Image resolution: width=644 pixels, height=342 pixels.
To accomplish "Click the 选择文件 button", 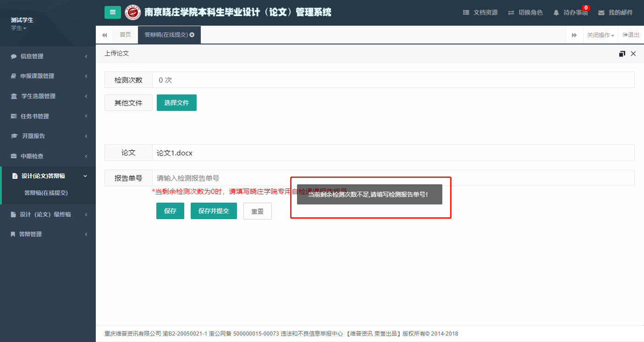I will click(176, 103).
